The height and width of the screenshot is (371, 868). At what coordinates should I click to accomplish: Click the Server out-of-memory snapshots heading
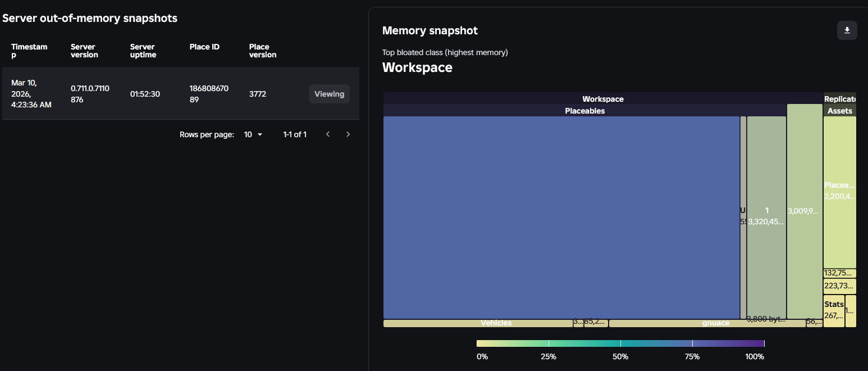coord(90,18)
